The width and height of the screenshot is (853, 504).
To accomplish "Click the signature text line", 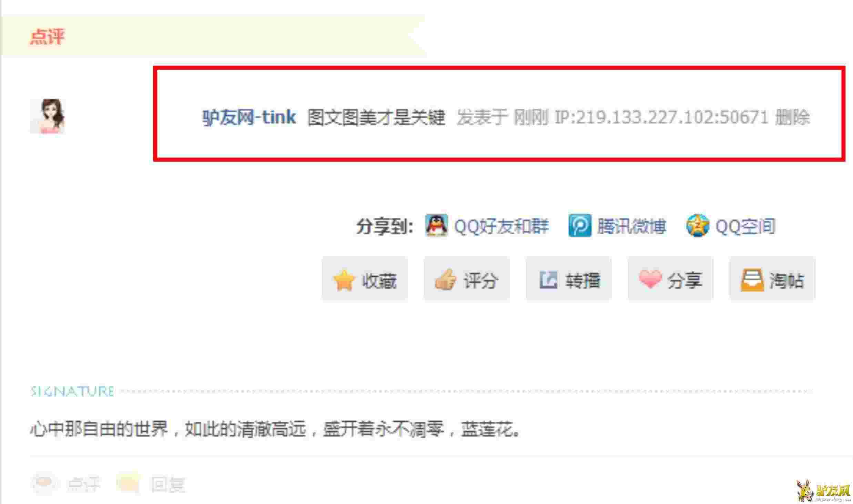I will click(276, 429).
